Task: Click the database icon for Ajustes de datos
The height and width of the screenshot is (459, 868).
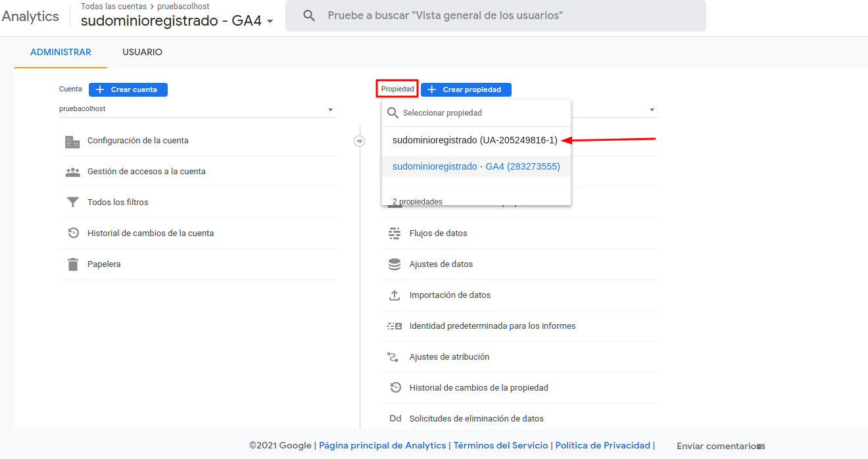Action: pos(395,264)
